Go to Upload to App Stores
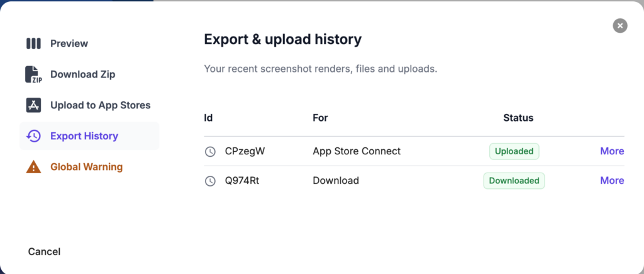This screenshot has width=644, height=274. (100, 105)
